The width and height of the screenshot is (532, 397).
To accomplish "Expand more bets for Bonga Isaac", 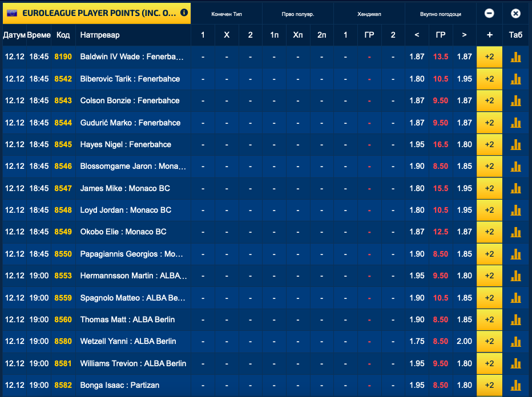I will point(489,385).
